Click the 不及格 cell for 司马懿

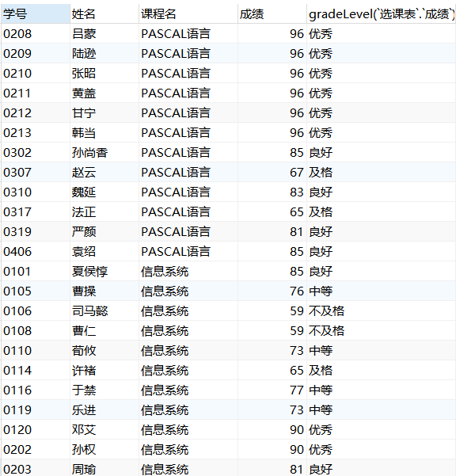(x=382, y=310)
